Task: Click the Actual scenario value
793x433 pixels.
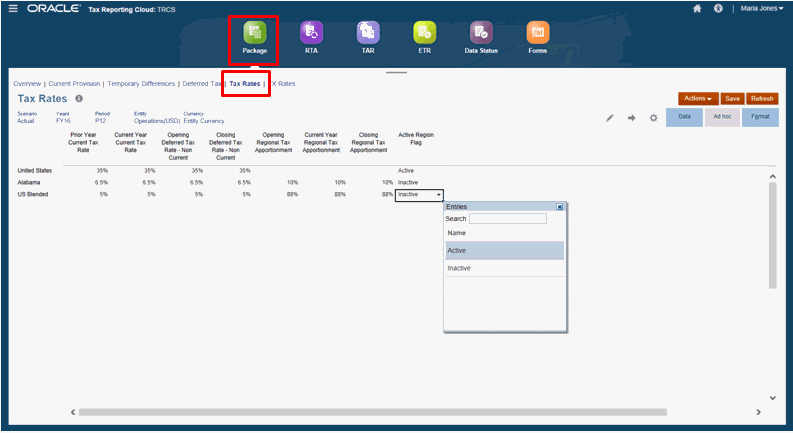Action: coord(26,121)
